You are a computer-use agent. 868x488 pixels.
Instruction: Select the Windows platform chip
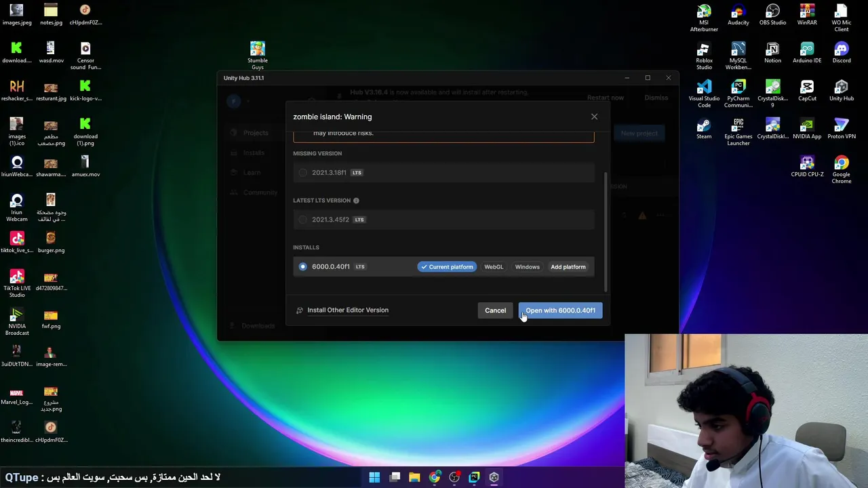pyautogui.click(x=527, y=267)
